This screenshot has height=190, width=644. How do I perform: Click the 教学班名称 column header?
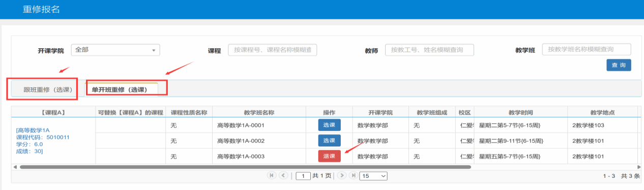(x=259, y=112)
